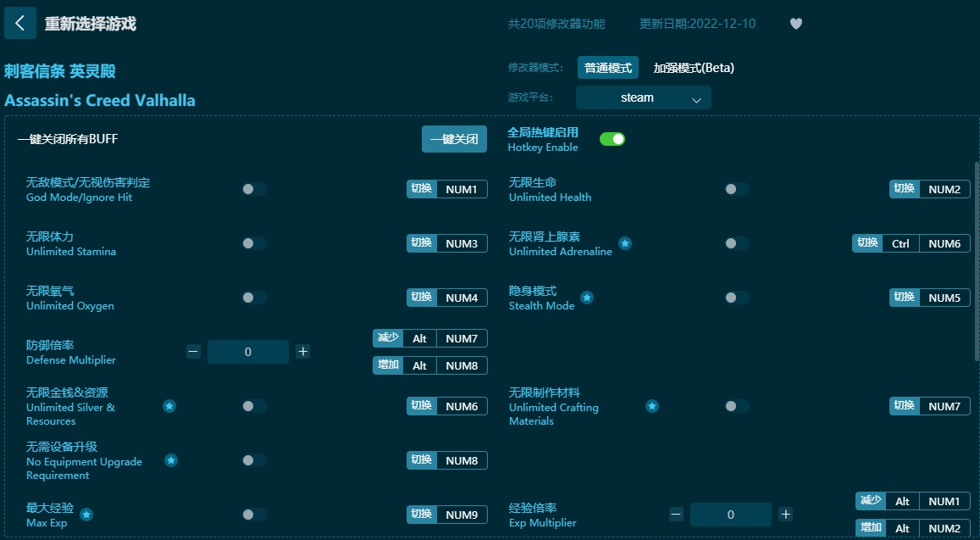980x540 pixels.
Task: Turn on No Equipment Upgrade Requirement toggle
Action: 254,460
